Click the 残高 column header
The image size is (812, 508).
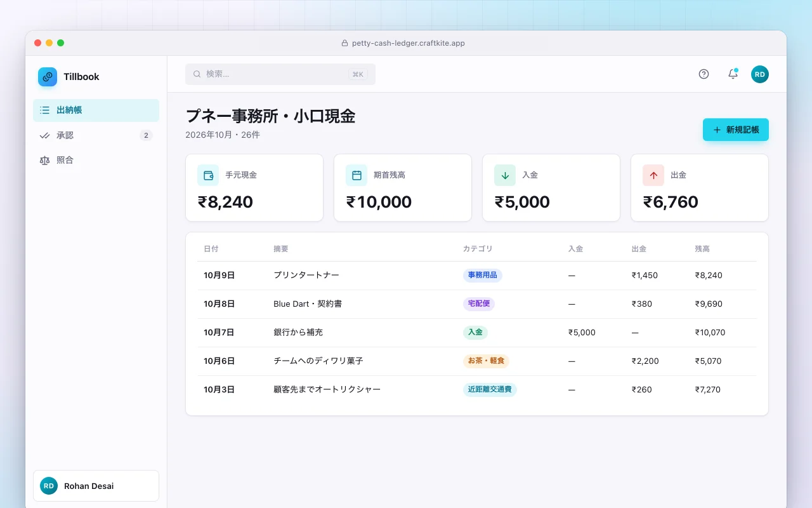702,249
